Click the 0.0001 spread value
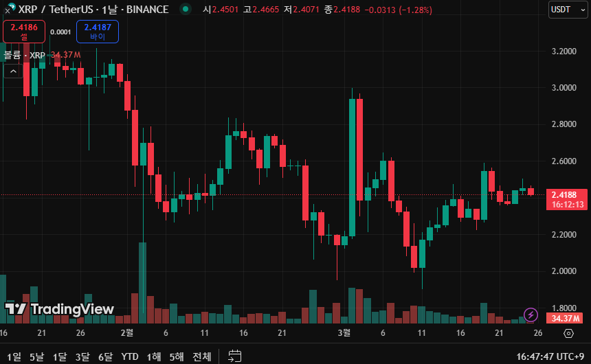The height and width of the screenshot is (364, 591). [x=60, y=32]
